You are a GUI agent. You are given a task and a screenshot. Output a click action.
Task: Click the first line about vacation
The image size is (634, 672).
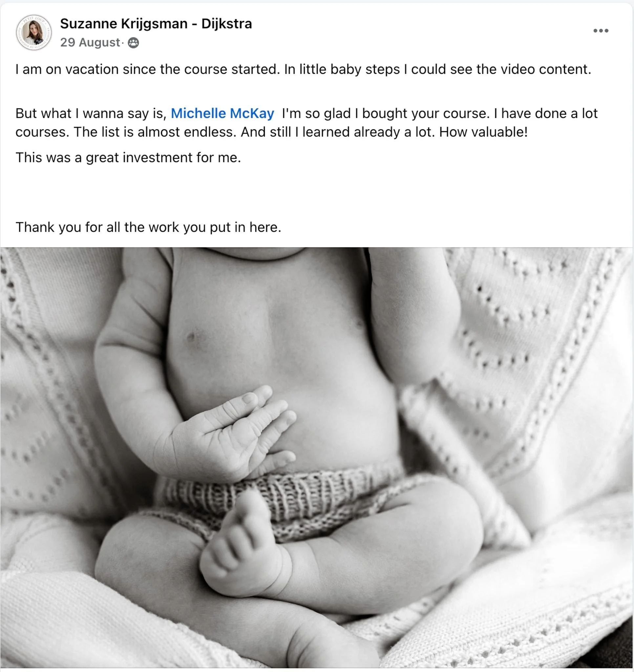pyautogui.click(x=303, y=70)
